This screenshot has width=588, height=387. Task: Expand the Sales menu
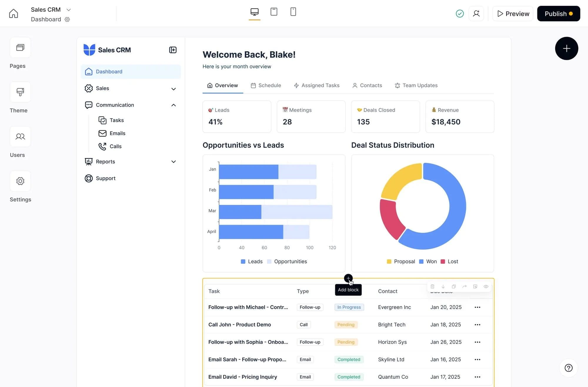click(173, 89)
